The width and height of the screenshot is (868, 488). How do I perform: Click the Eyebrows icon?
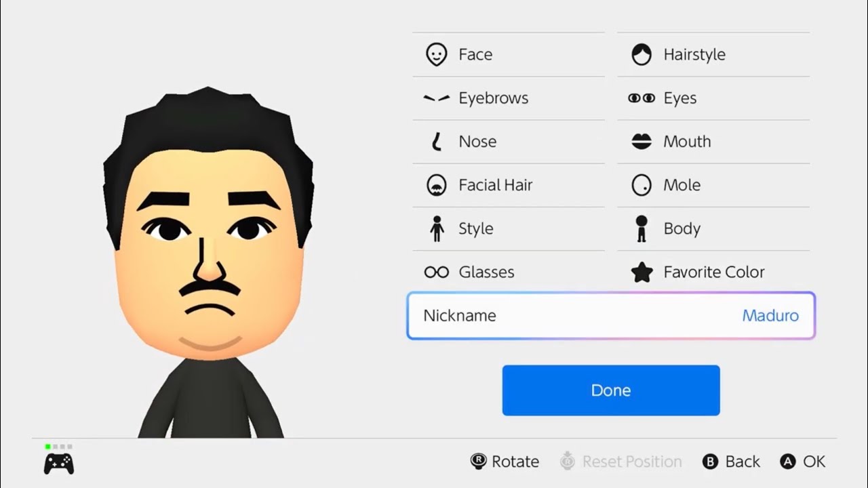(437, 98)
